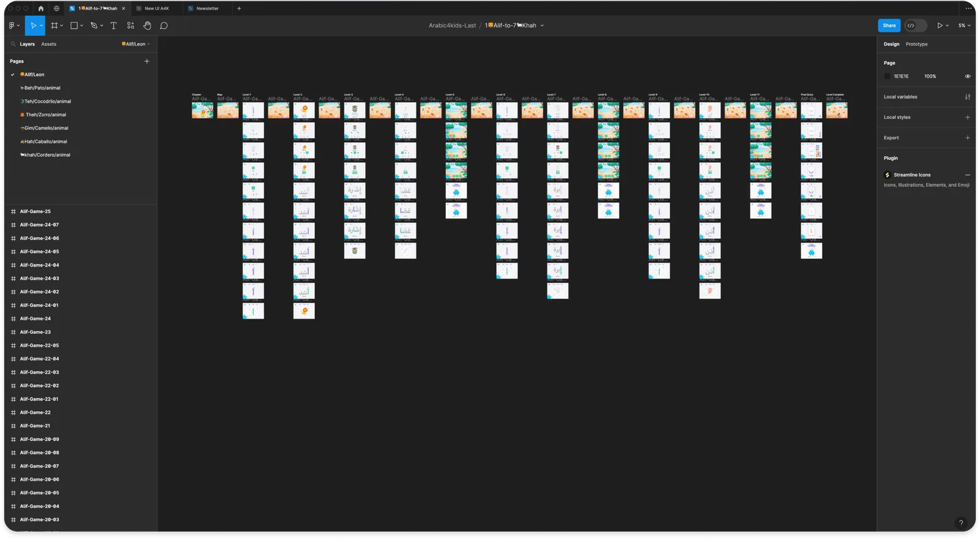Expand the file name dropdown chevron
Image resolution: width=980 pixels, height=539 pixels.
point(542,26)
